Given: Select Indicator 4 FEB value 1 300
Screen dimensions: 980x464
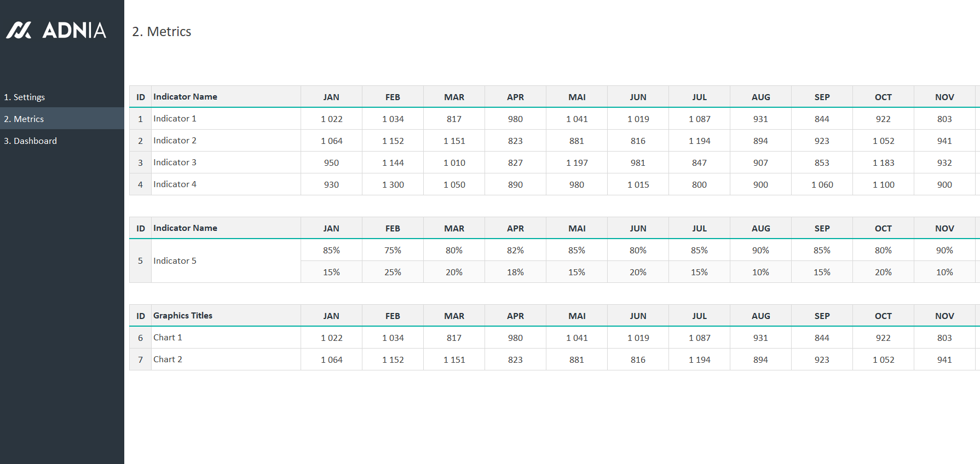Looking at the screenshot, I should 393,184.
